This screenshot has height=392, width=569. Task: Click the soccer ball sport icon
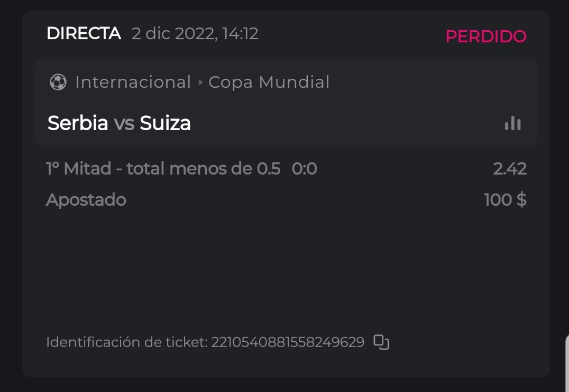click(x=58, y=83)
